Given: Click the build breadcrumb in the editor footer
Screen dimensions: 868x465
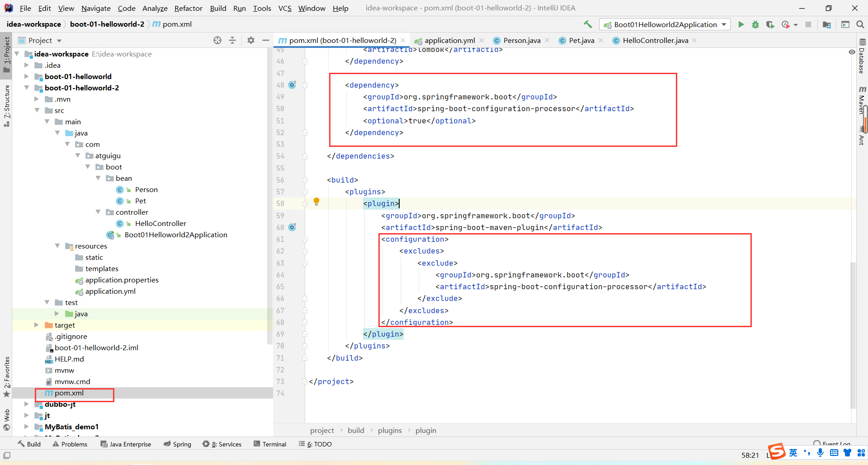Looking at the screenshot, I should click(x=356, y=430).
